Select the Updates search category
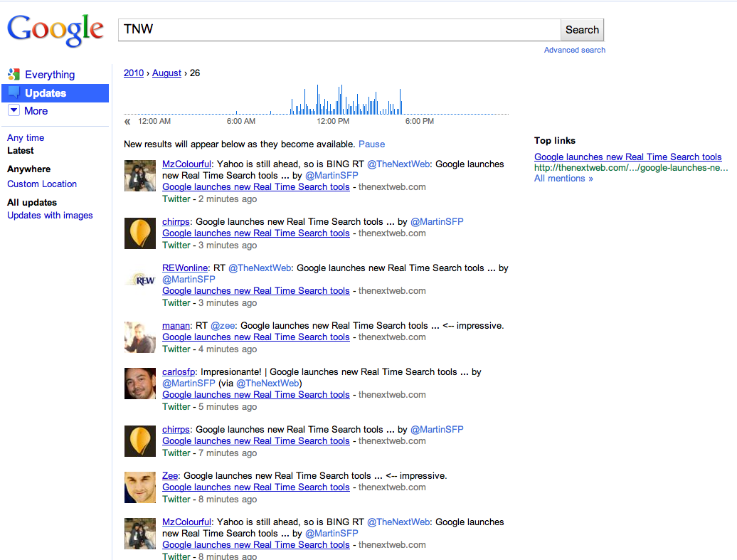737x560 pixels. 55,93
